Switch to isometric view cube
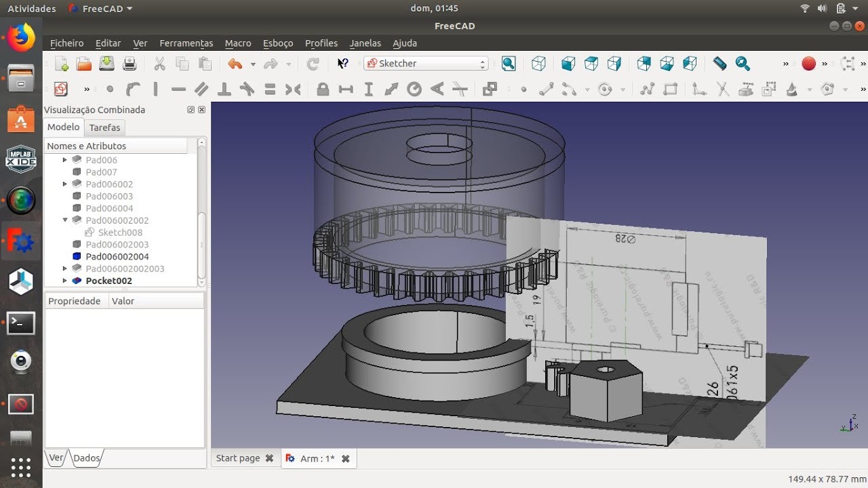The height and width of the screenshot is (488, 868). click(x=538, y=64)
